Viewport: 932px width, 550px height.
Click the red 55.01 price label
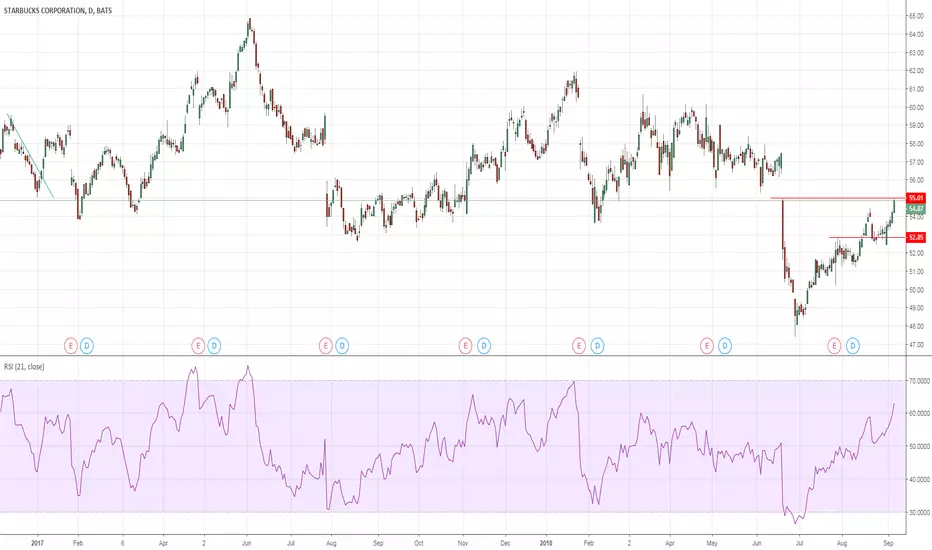(916, 197)
